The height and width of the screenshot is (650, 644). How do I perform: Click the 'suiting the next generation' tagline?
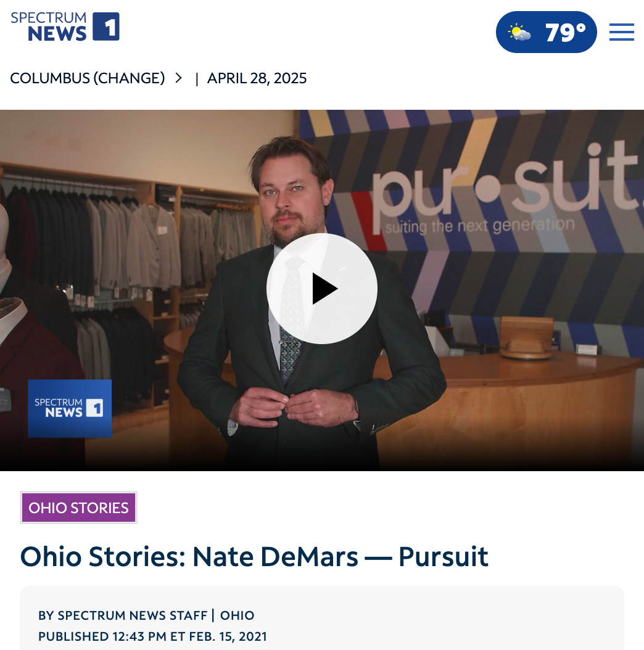pos(480,226)
